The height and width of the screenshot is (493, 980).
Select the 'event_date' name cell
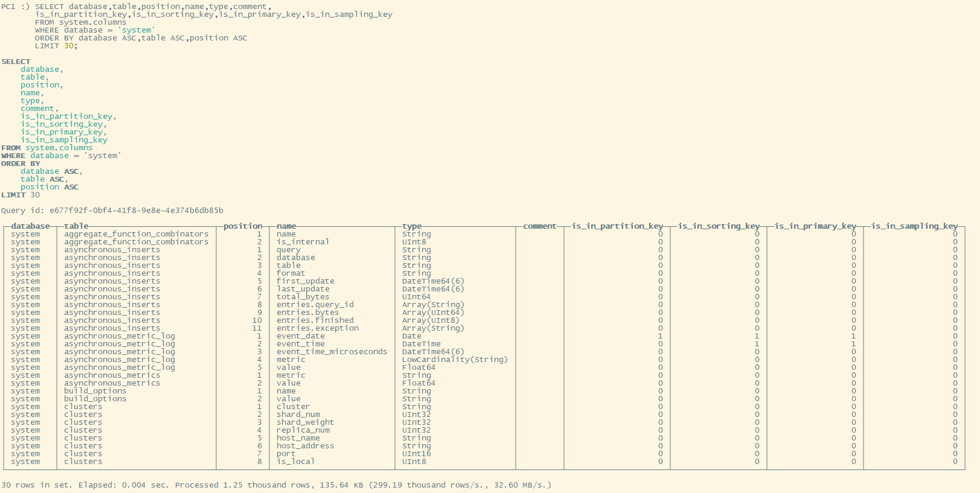(301, 336)
